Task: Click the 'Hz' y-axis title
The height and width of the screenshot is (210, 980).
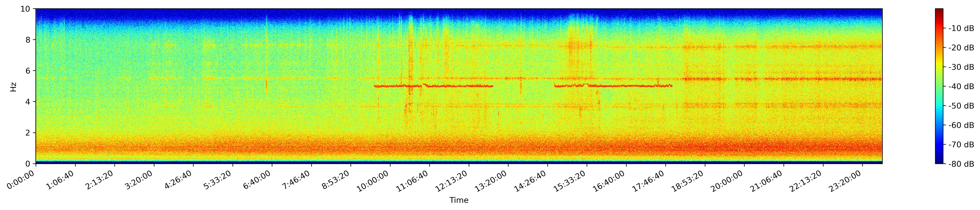Action: [x=13, y=86]
